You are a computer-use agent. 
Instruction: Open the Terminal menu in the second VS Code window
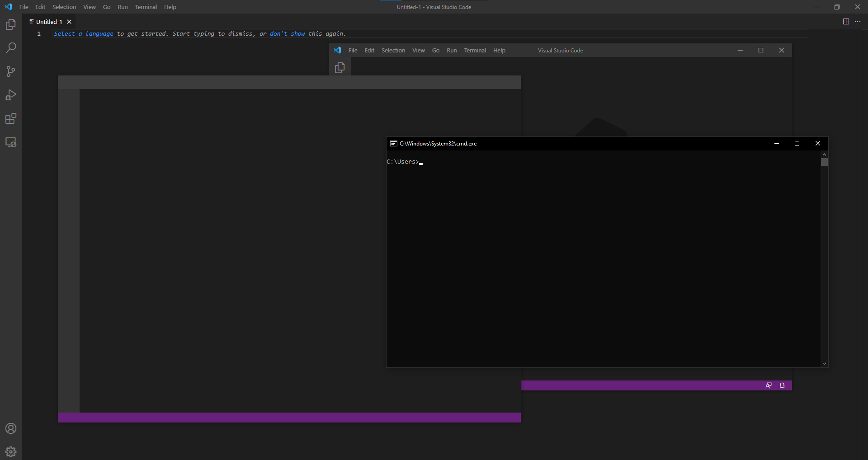[x=475, y=50]
